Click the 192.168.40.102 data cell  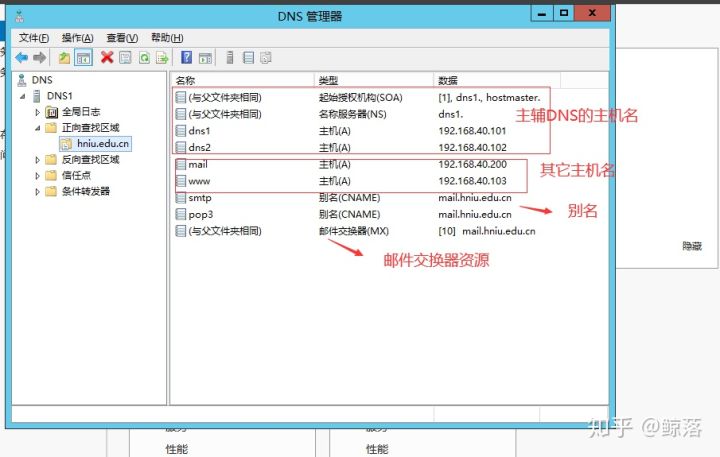472,147
